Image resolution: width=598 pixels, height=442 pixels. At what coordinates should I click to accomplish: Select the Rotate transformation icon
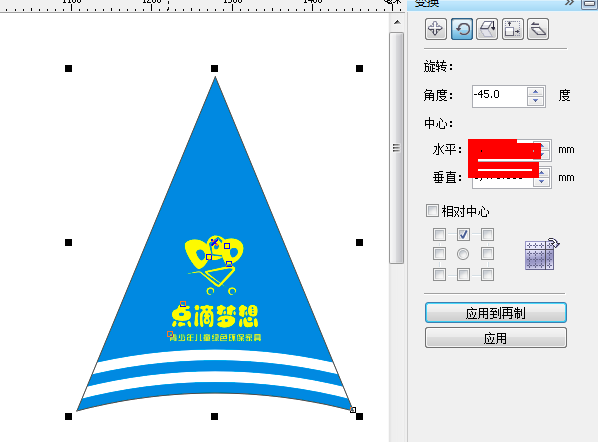(462, 29)
